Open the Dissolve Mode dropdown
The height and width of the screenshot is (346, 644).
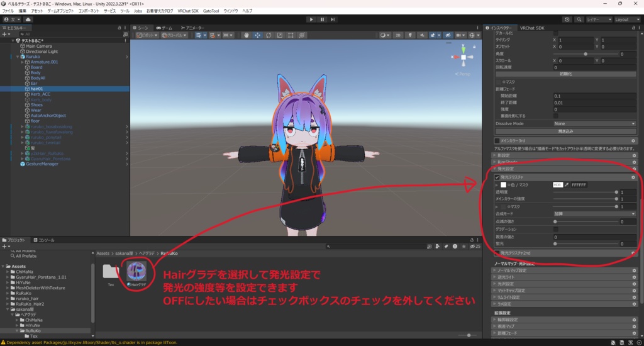coord(594,124)
